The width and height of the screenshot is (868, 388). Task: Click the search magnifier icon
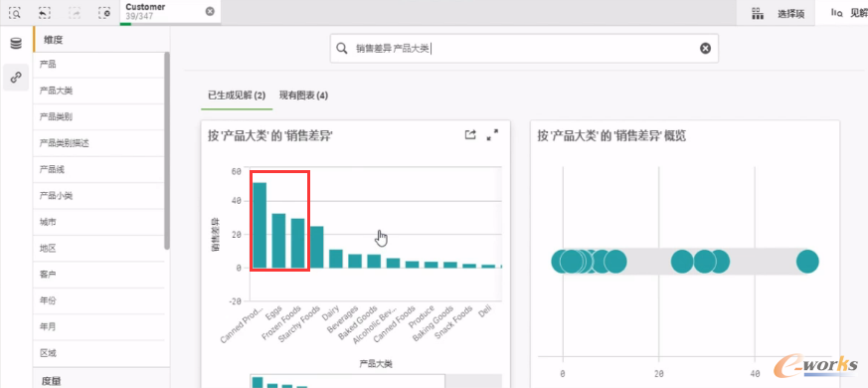point(342,49)
